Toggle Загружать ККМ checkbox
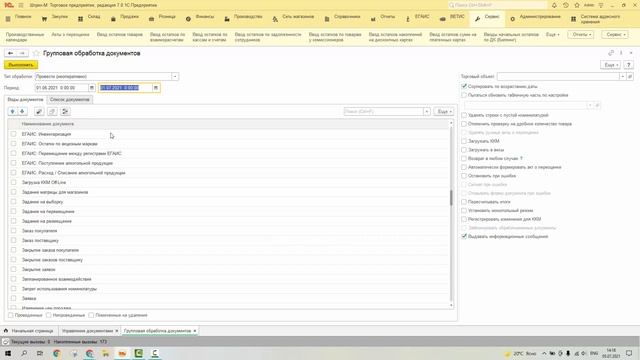 pyautogui.click(x=464, y=141)
